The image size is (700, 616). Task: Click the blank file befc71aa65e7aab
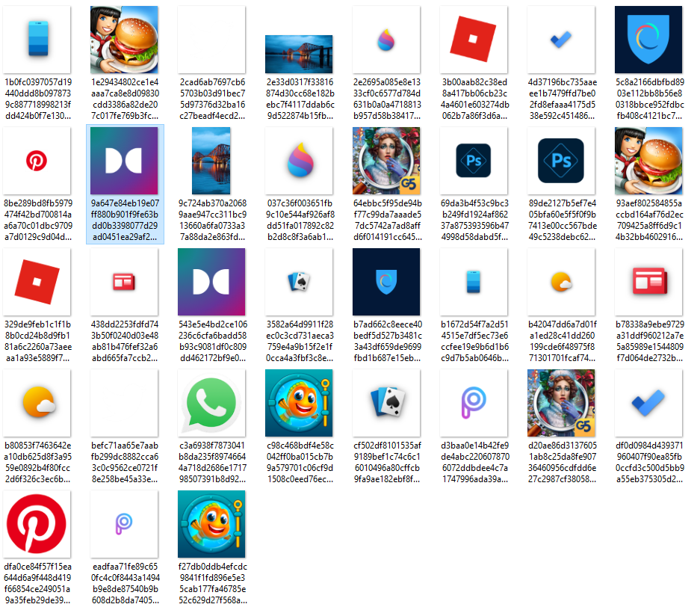124,403
